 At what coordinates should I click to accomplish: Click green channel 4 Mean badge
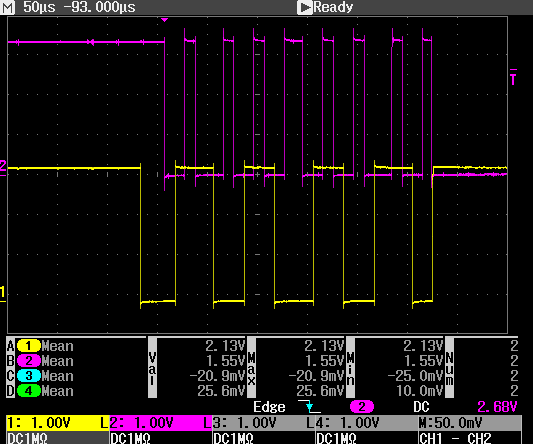(x=29, y=391)
